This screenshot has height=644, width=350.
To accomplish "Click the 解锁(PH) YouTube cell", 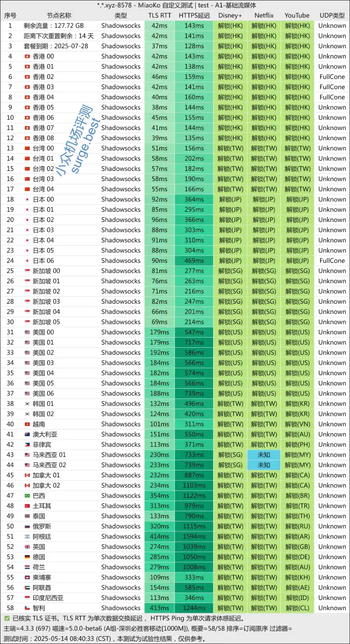I will pos(297,445).
